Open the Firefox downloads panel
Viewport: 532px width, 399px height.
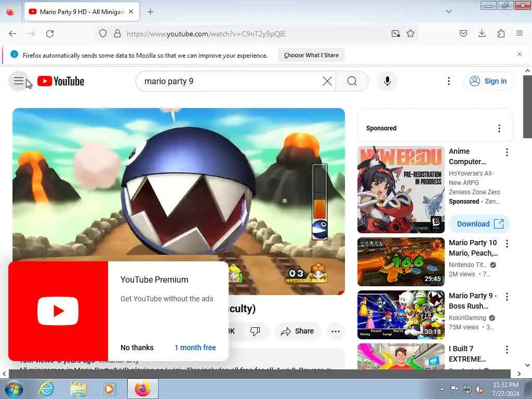(x=482, y=33)
